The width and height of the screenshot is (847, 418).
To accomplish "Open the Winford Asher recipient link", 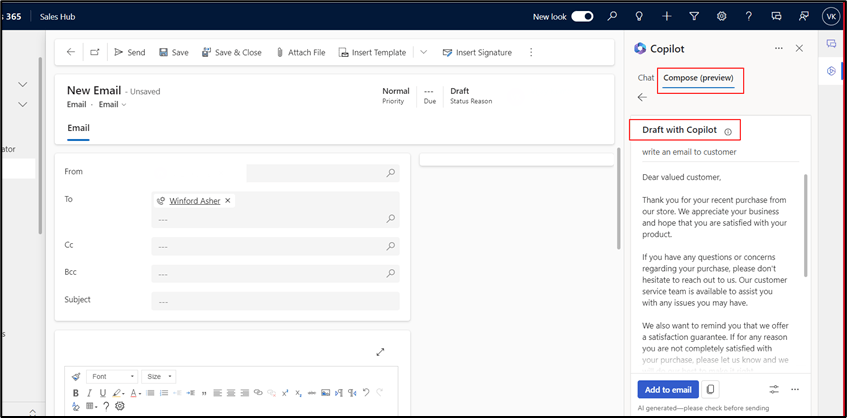I will click(x=194, y=201).
